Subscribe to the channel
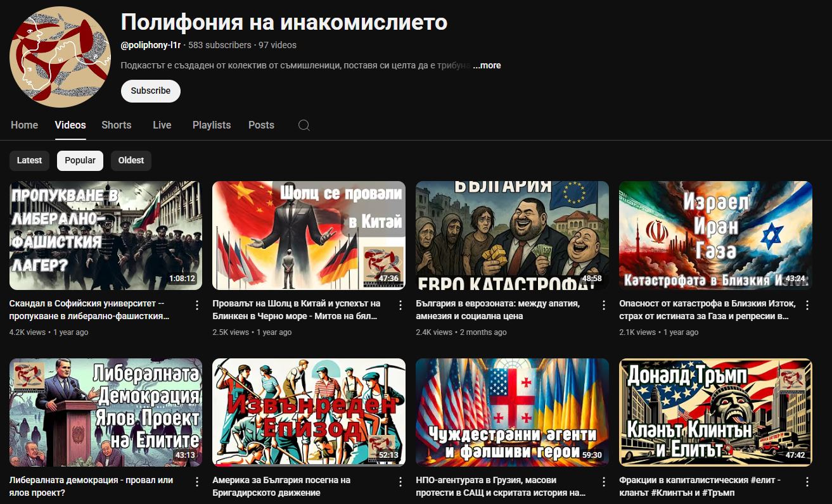 click(x=151, y=91)
